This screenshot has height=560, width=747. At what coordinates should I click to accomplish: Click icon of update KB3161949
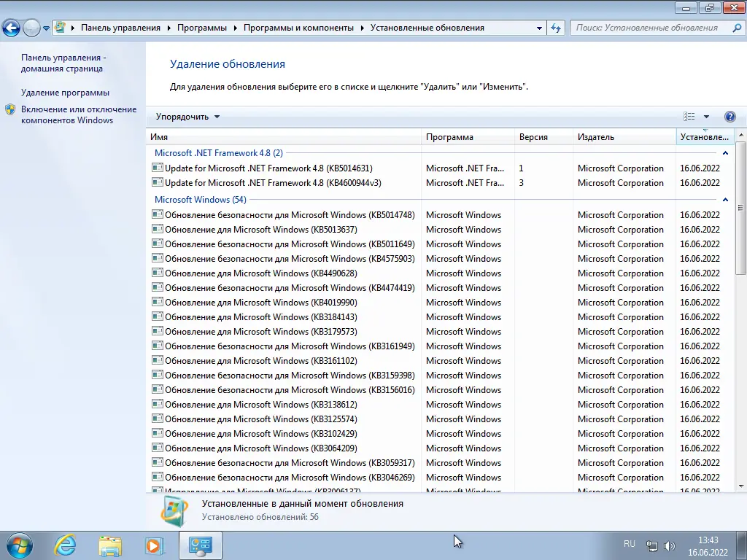click(x=158, y=346)
